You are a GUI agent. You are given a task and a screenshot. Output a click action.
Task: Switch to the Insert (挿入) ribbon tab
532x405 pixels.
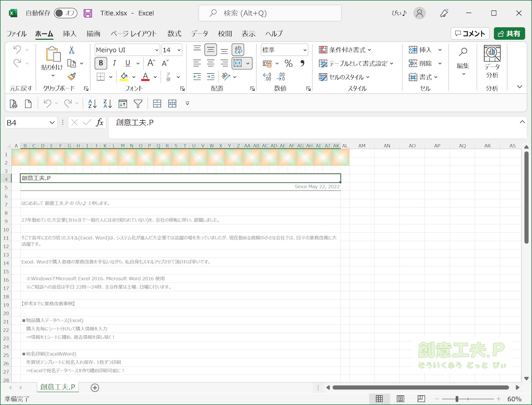(x=69, y=34)
